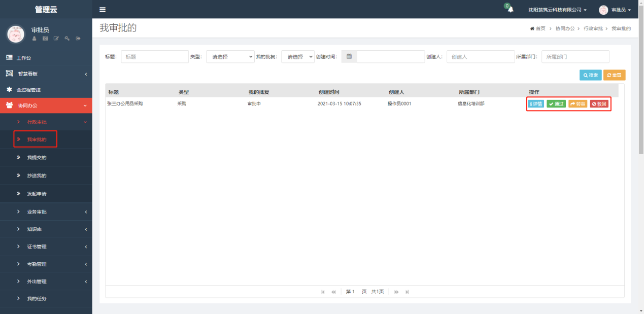Click the 信息化培训部 department cell
Viewport: 644px width, 314px height.
coord(471,103)
